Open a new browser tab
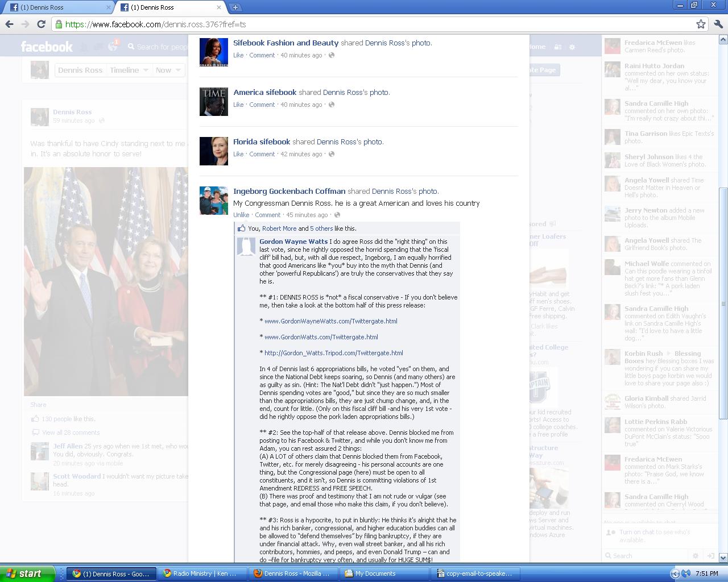 click(235, 7)
